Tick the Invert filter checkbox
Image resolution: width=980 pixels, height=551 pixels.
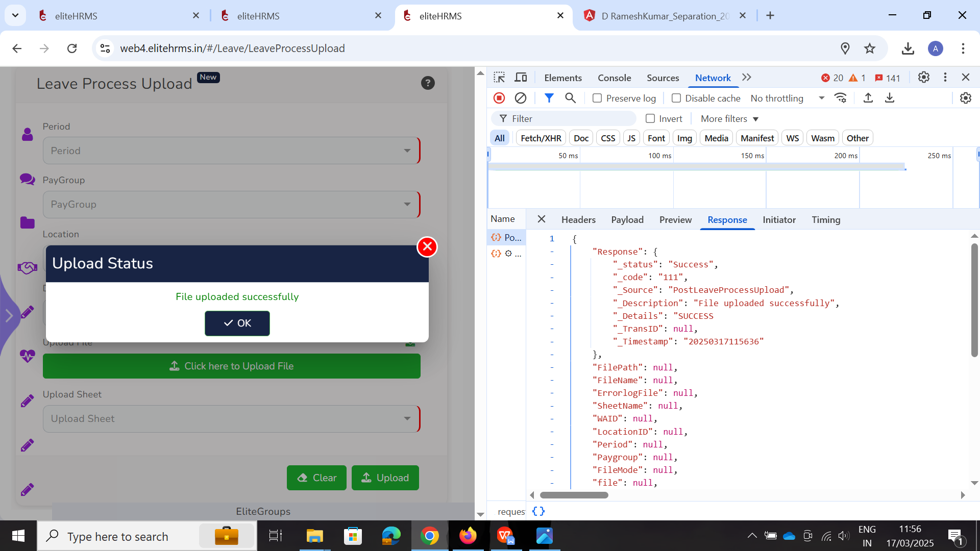(650, 118)
